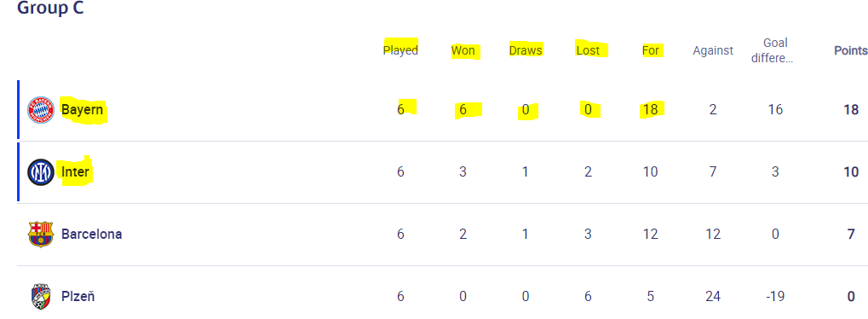The width and height of the screenshot is (868, 319).
Task: Click the Bayern Munich club crest
Action: 41,110
